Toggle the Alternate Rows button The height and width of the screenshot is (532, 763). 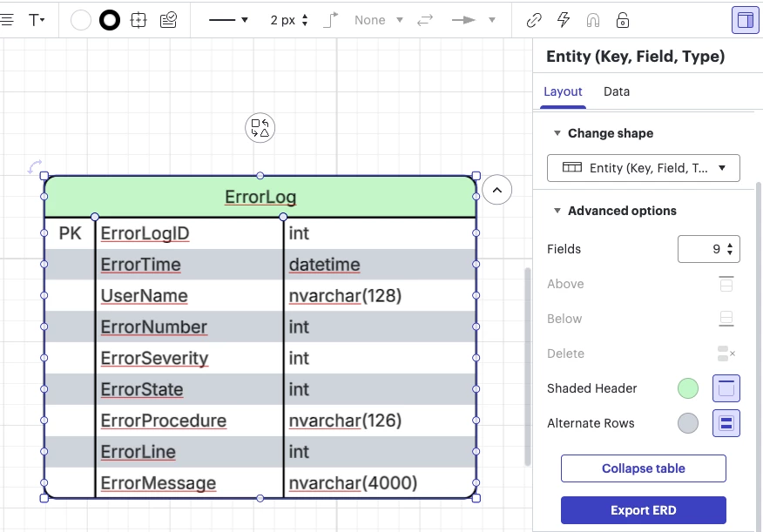tap(726, 423)
